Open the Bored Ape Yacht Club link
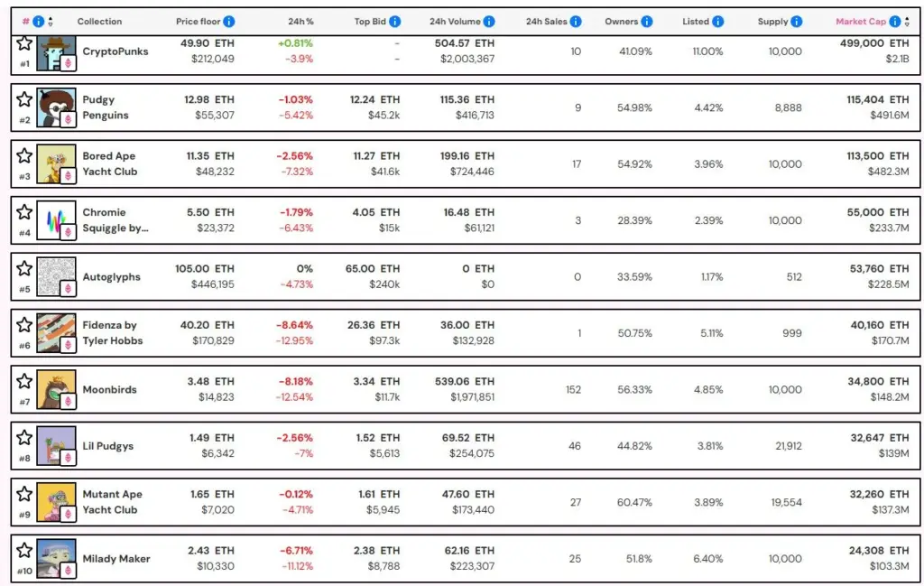The height and width of the screenshot is (586, 924). click(x=112, y=162)
